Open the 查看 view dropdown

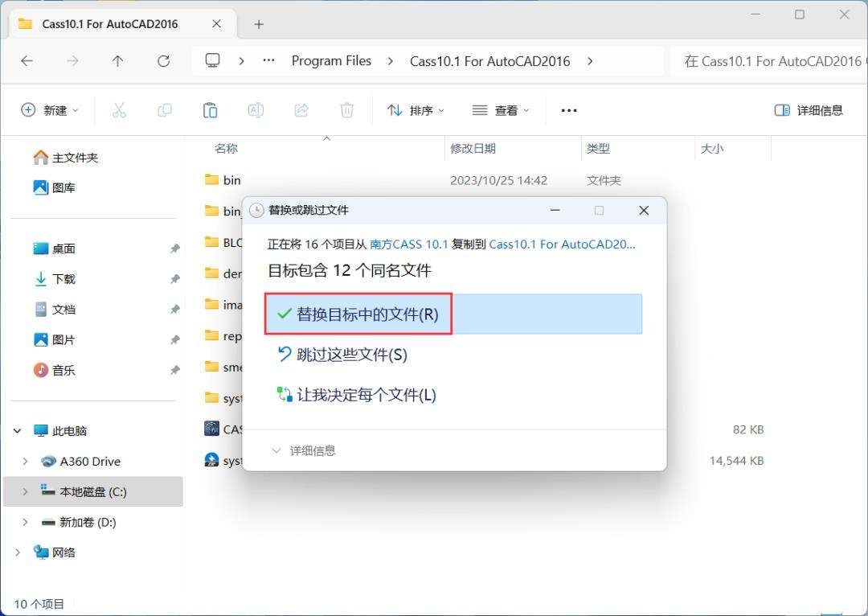[x=501, y=110]
